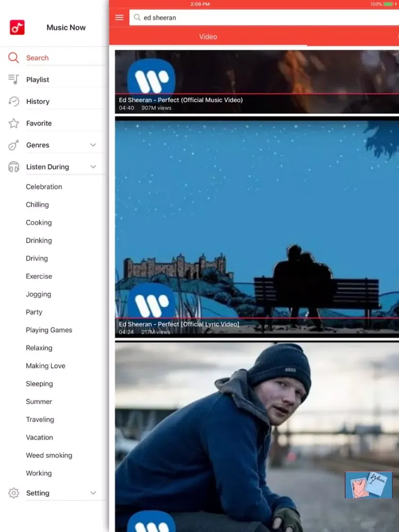Open the hamburger menu icon

(119, 18)
